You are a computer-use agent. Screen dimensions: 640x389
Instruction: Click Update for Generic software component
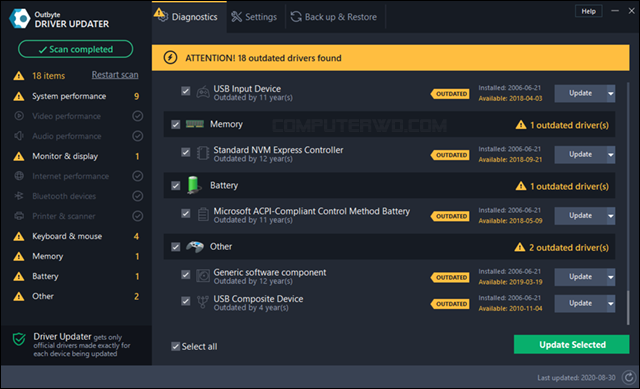[x=580, y=277]
